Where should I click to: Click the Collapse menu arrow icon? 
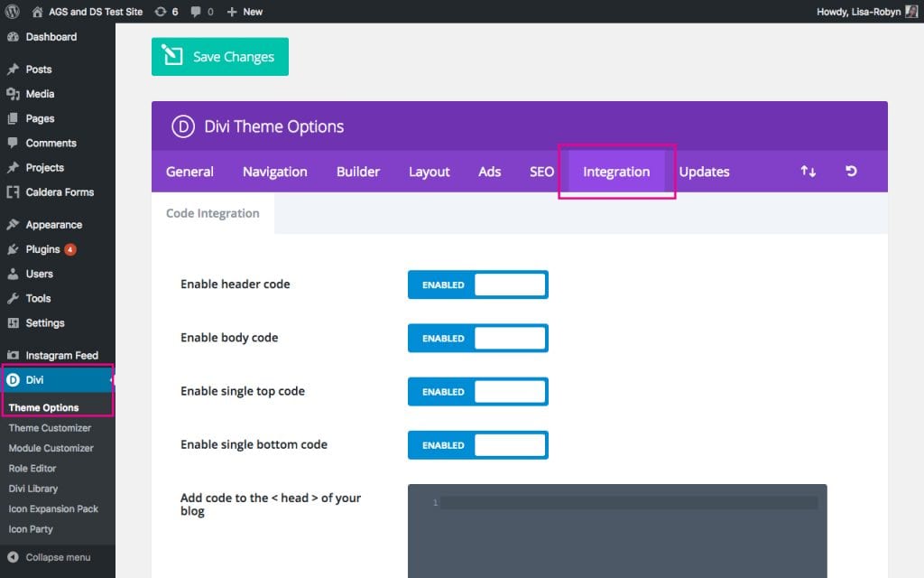(13, 557)
